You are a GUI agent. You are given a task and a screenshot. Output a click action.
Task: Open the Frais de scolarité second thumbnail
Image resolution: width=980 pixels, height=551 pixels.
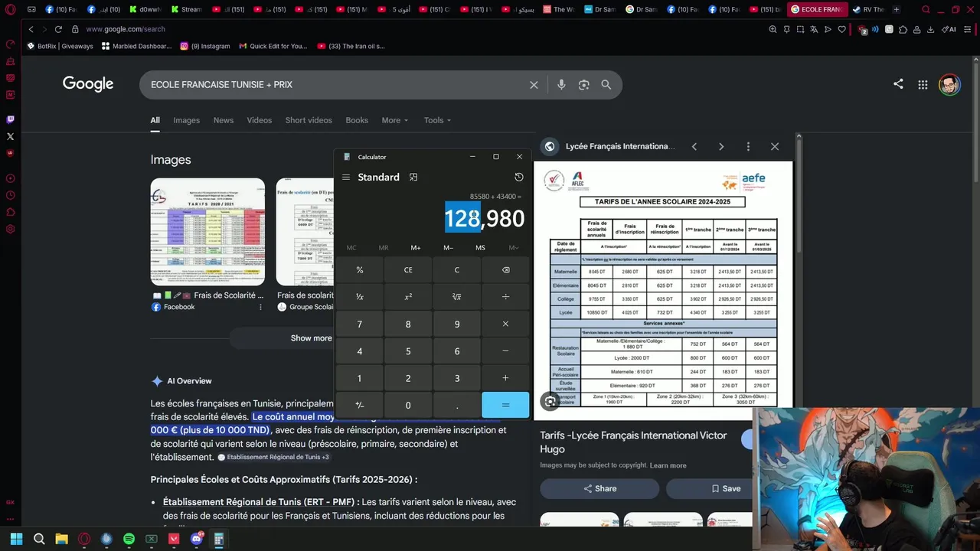click(x=305, y=232)
